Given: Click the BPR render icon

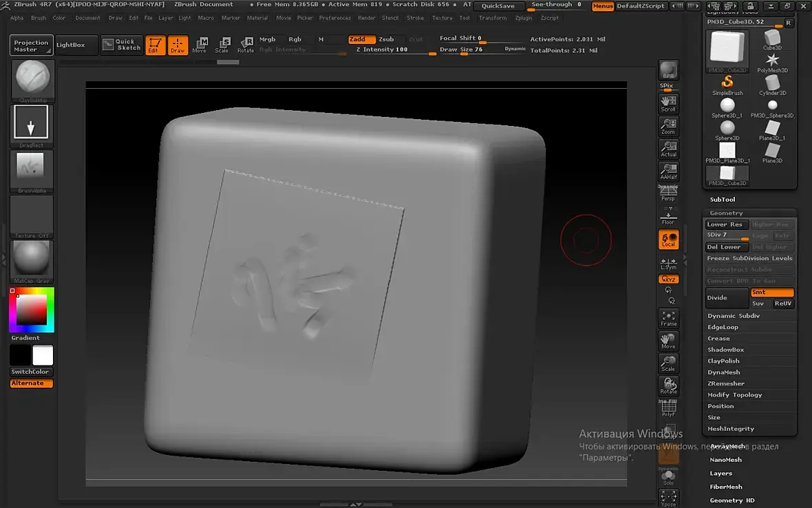Looking at the screenshot, I should pos(669,70).
